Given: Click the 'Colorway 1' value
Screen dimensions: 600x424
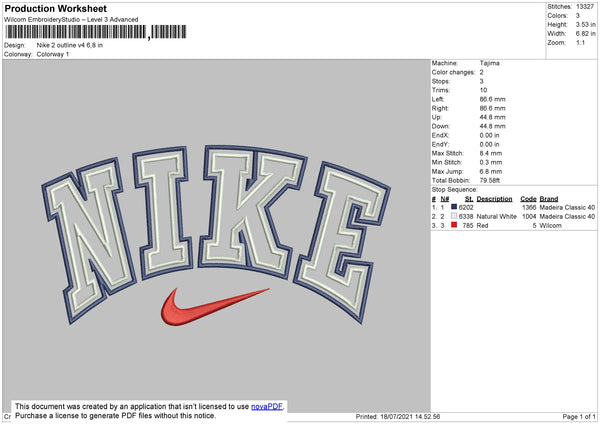Looking at the screenshot, I should [x=53, y=54].
